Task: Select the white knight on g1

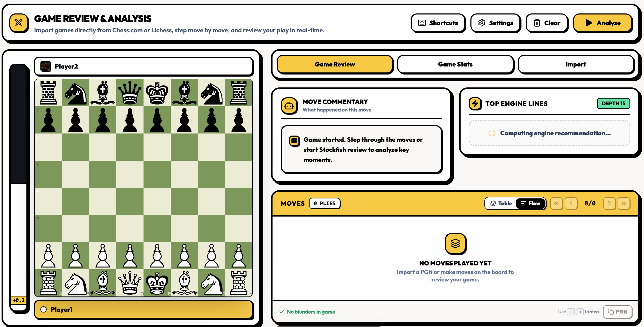Action: (x=211, y=283)
